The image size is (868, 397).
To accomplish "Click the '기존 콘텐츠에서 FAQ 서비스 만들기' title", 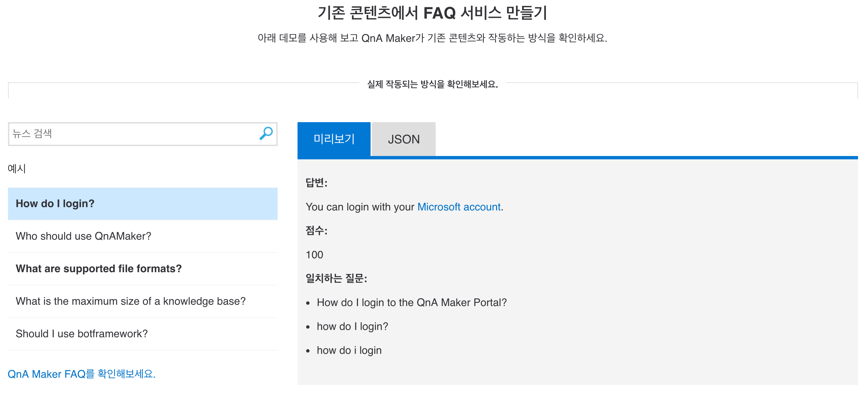I will pyautogui.click(x=432, y=13).
